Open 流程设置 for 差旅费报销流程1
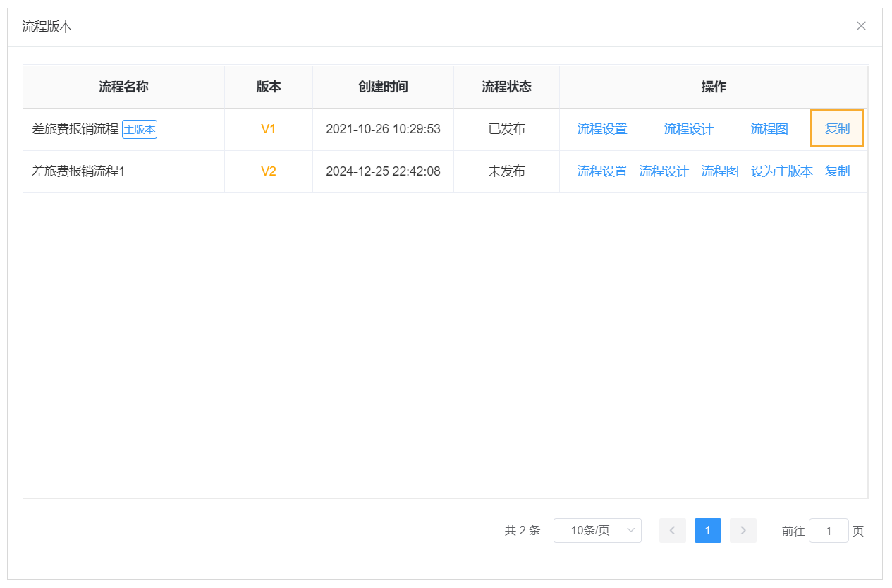The height and width of the screenshot is (588, 892). tap(601, 171)
